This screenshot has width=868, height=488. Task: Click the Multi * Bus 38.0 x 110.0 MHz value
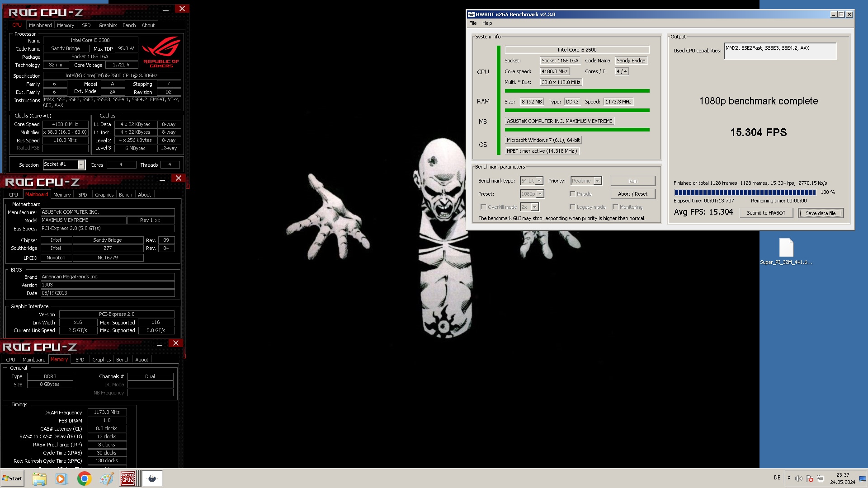point(561,82)
